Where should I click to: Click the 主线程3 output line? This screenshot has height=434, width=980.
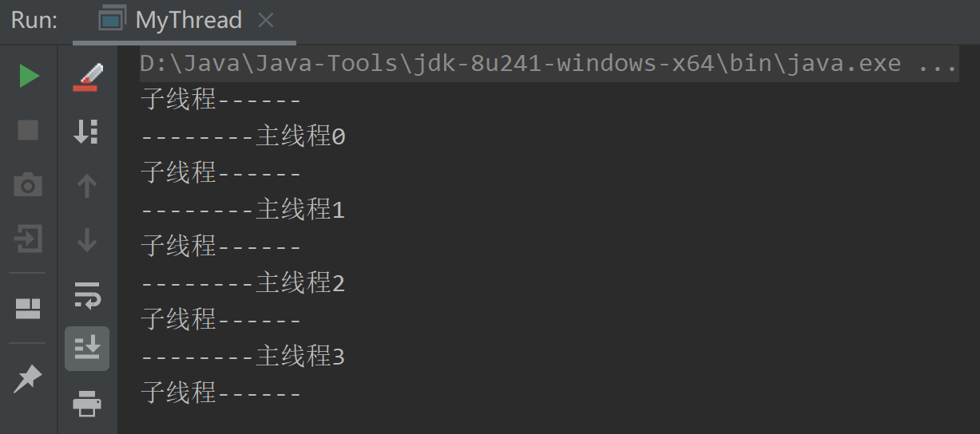pos(244,357)
